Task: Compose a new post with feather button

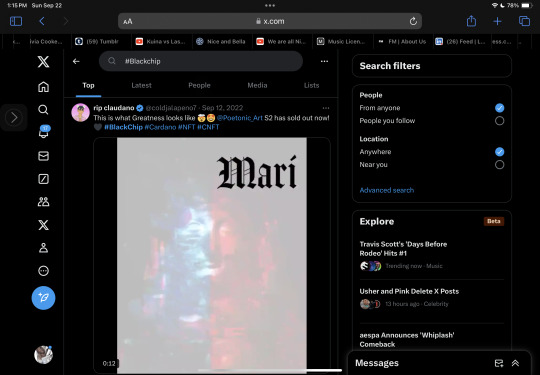Action: click(43, 298)
